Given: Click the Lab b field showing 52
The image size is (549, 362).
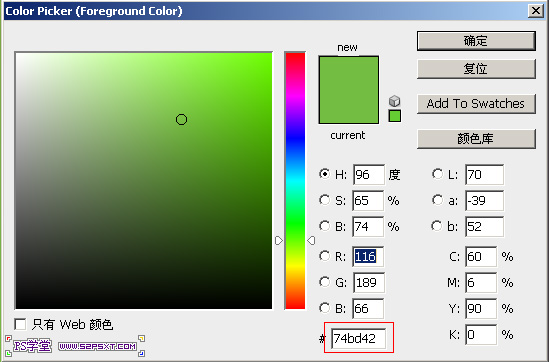Looking at the screenshot, I should [485, 227].
